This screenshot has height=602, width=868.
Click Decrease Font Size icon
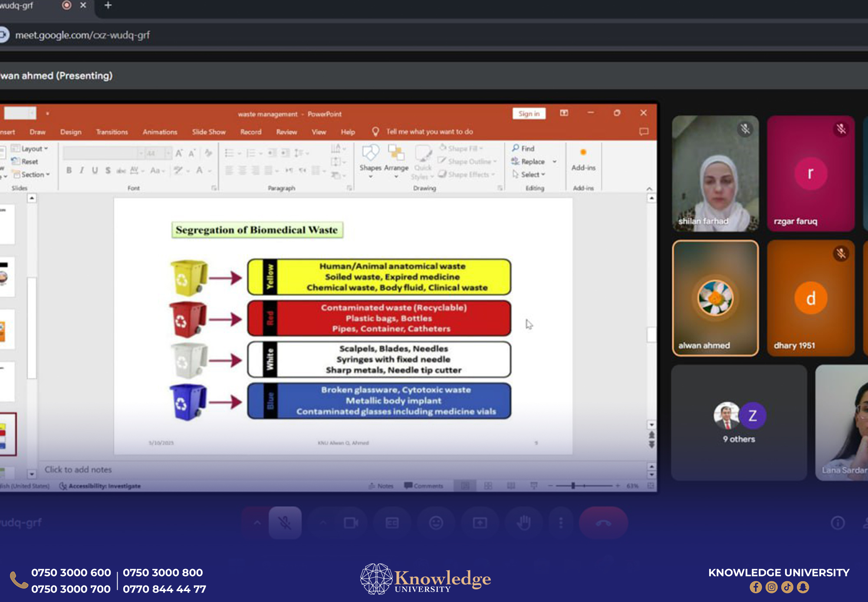[x=191, y=153]
